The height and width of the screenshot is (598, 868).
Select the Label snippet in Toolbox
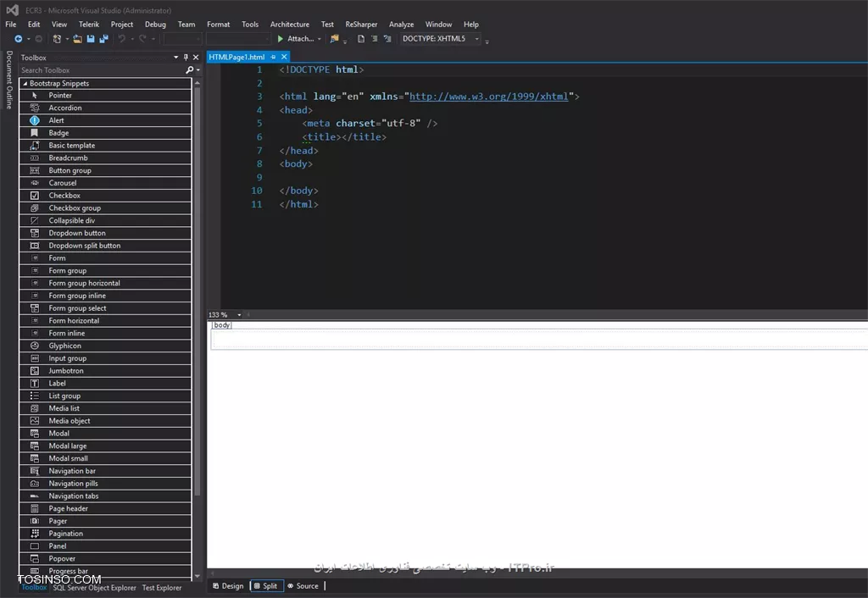[105, 384]
